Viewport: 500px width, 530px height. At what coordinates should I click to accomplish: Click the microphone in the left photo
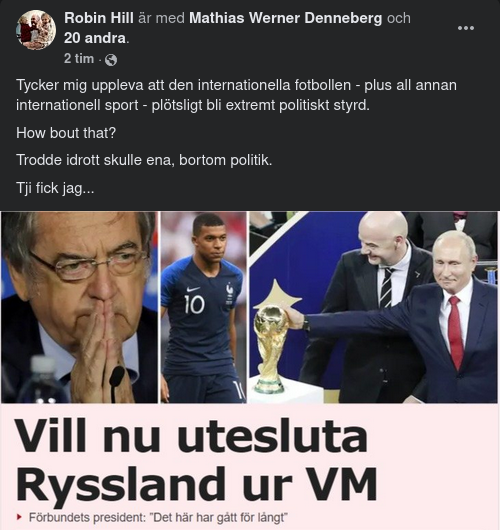pyautogui.click(x=116, y=382)
